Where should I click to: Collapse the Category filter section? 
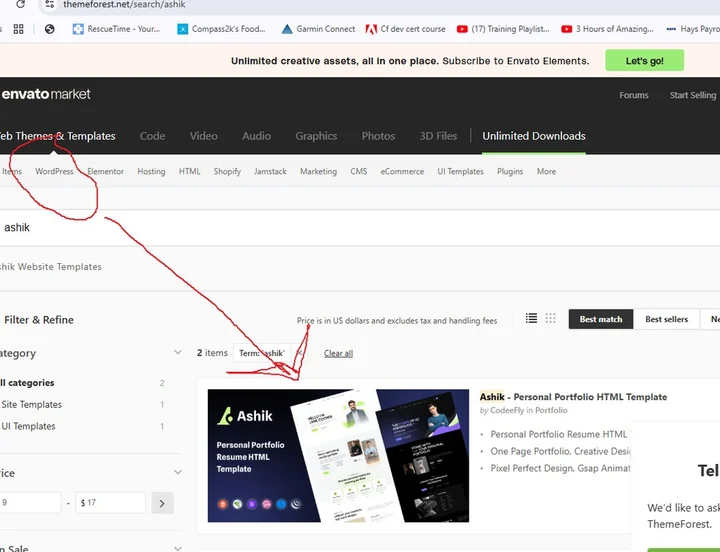(178, 353)
